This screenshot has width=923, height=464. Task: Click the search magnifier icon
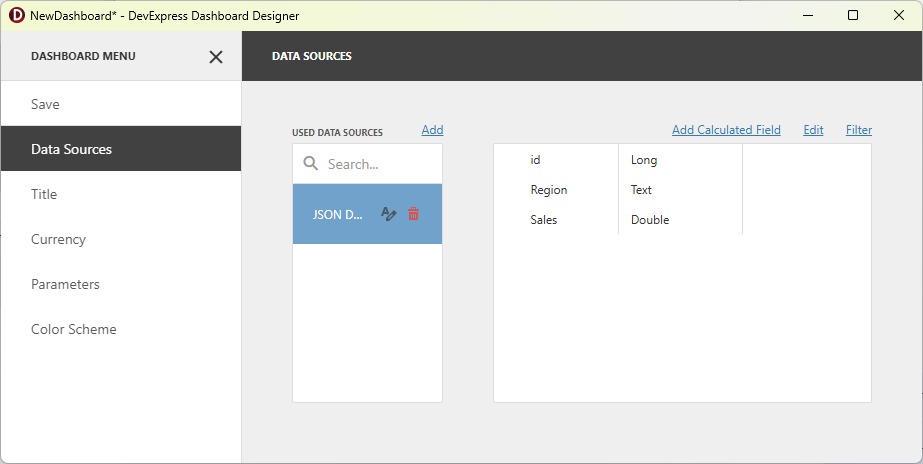311,164
